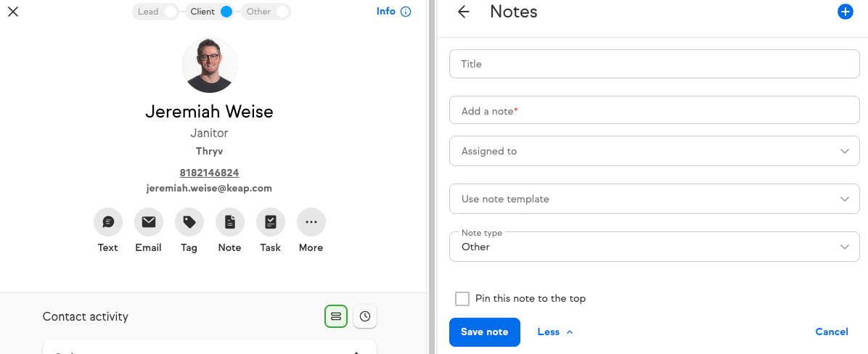868x354 pixels.
Task: Open the Note type dropdown
Action: (x=655, y=247)
